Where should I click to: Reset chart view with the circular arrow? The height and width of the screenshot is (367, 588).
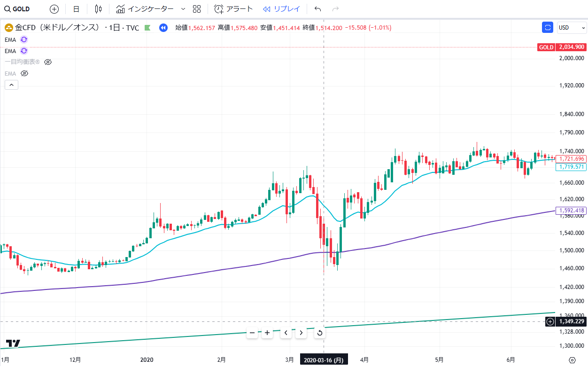pyautogui.click(x=319, y=333)
